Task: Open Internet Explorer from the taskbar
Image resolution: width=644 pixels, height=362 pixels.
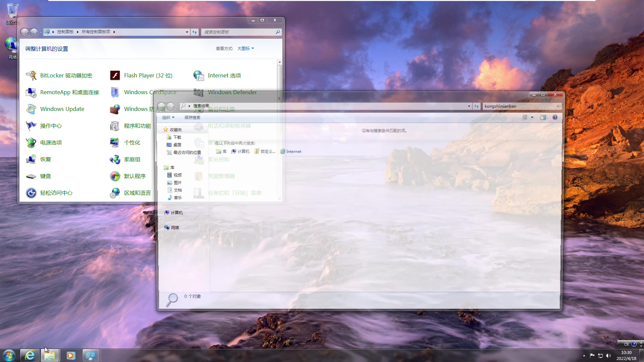Action: tap(30, 355)
